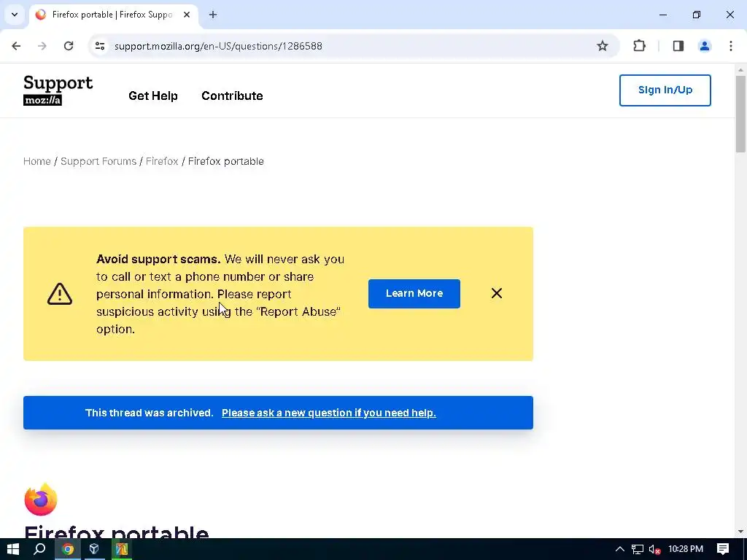Viewport: 747px width, 560px height.
Task: Open the green app taskbar icon
Action: pyautogui.click(x=121, y=549)
